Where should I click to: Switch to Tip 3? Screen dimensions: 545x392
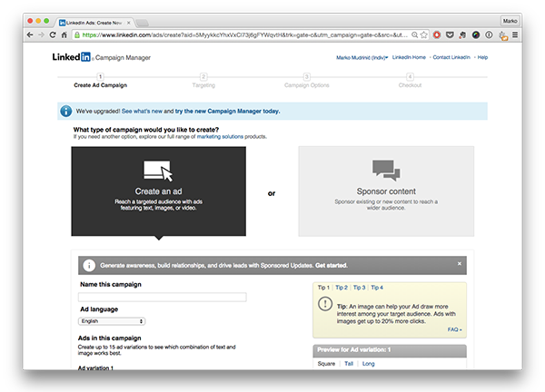click(359, 288)
